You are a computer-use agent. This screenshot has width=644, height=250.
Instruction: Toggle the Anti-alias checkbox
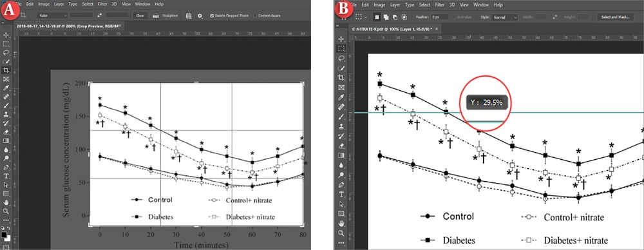tap(455, 17)
